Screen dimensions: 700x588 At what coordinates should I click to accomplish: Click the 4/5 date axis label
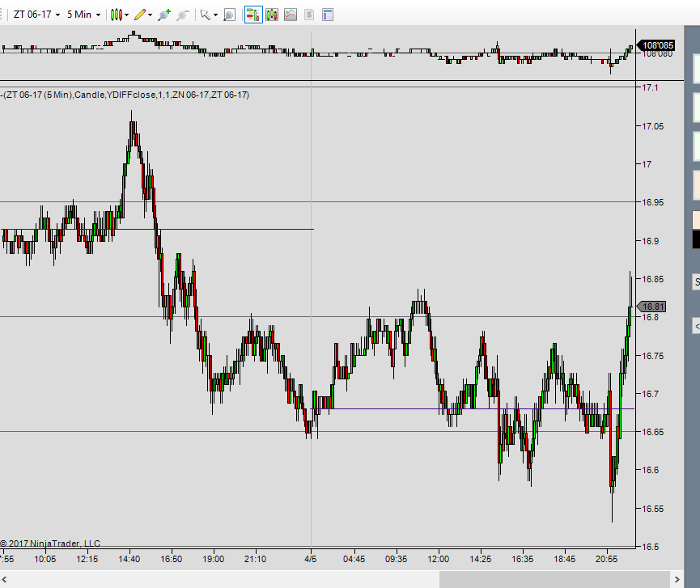tap(311, 559)
